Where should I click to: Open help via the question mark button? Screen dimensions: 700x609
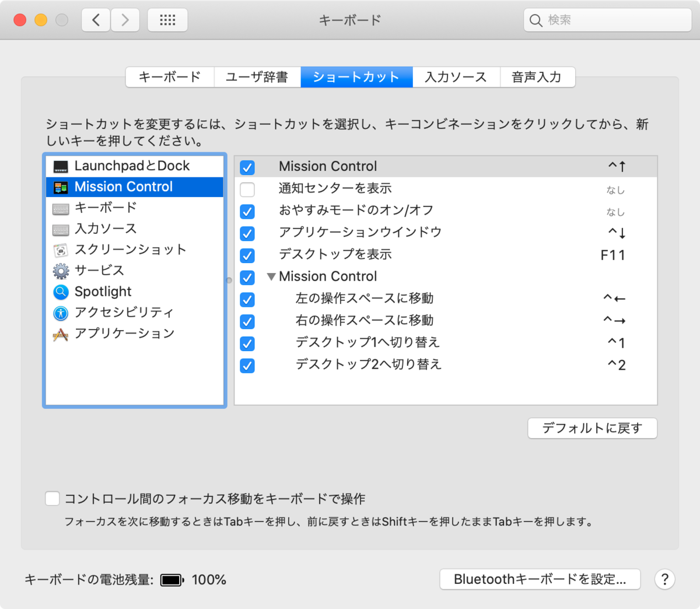click(664, 579)
